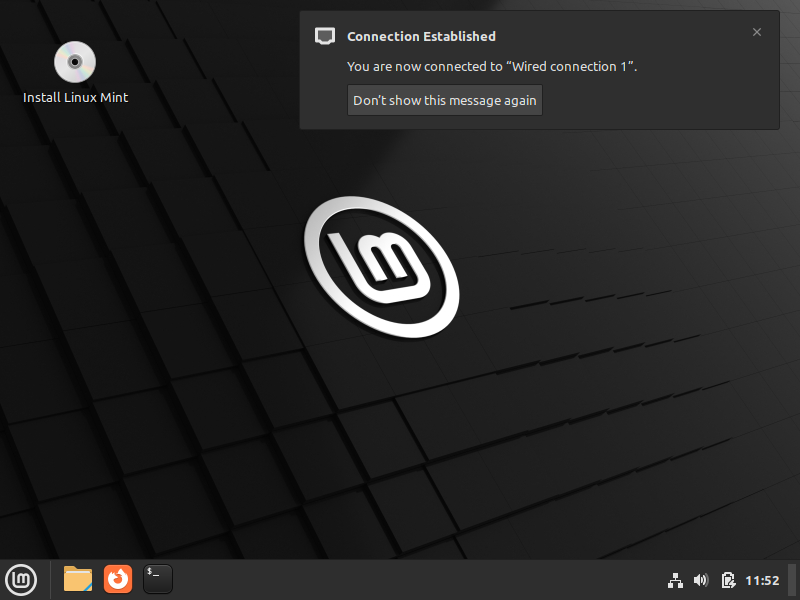Click the 'Wired connection 1' notification message
The height and width of the screenshot is (600, 800).
[492, 66]
